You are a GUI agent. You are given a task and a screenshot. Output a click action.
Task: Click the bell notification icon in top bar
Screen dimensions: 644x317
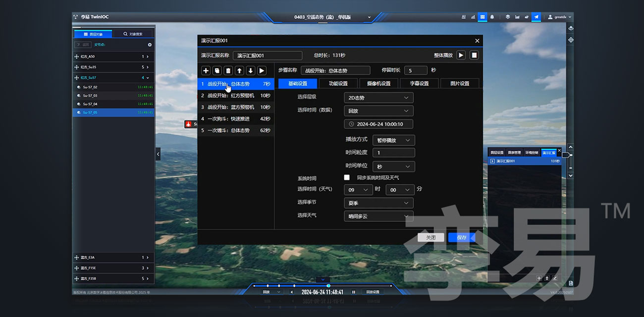(x=492, y=17)
